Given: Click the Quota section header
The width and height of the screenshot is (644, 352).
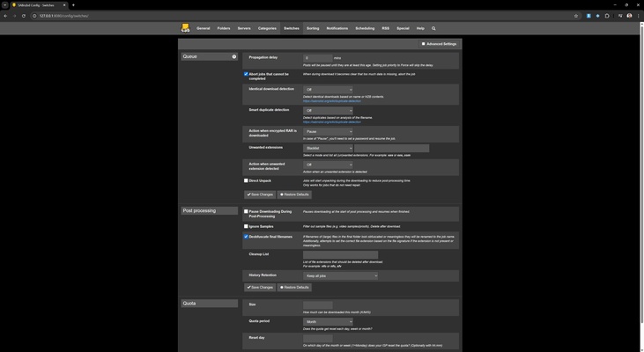Looking at the screenshot, I should 210,304.
